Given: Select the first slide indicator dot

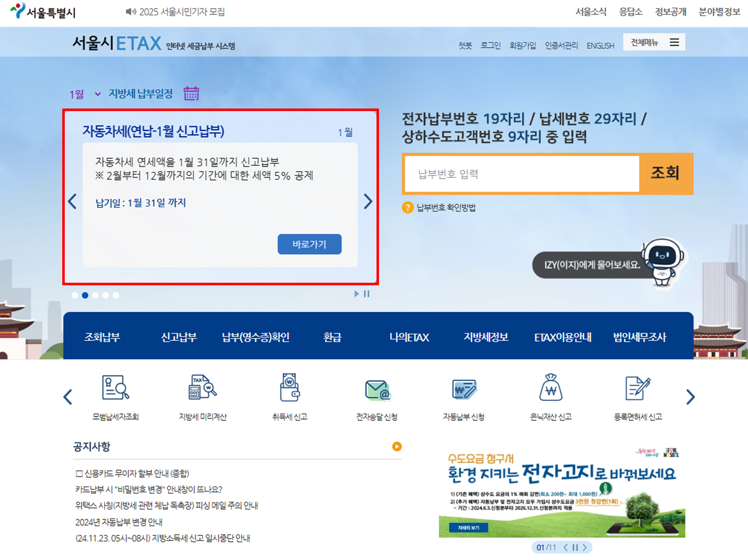Looking at the screenshot, I should coord(75,295).
